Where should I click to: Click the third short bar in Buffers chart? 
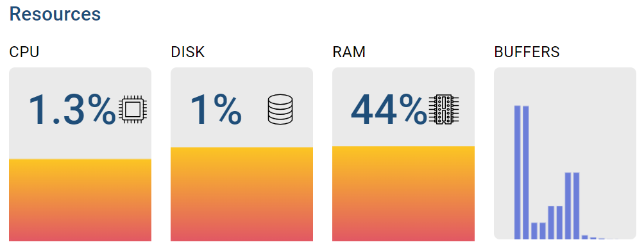coord(534,231)
